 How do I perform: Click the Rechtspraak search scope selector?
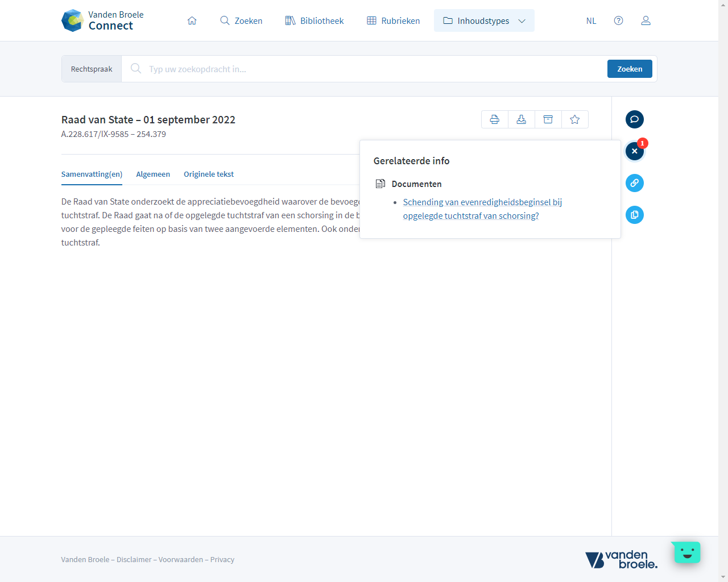(92, 69)
